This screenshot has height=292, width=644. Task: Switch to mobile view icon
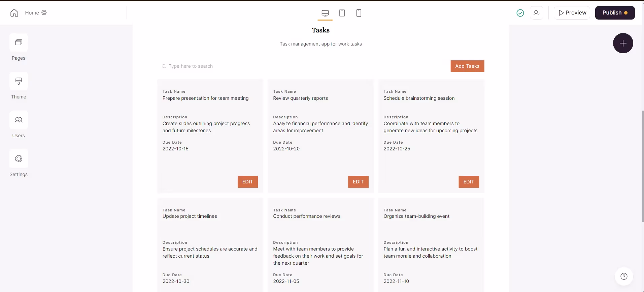click(359, 13)
